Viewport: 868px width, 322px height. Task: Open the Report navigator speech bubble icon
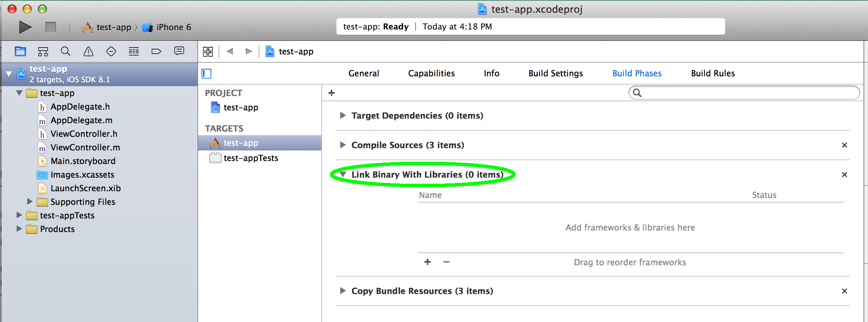coord(179,51)
